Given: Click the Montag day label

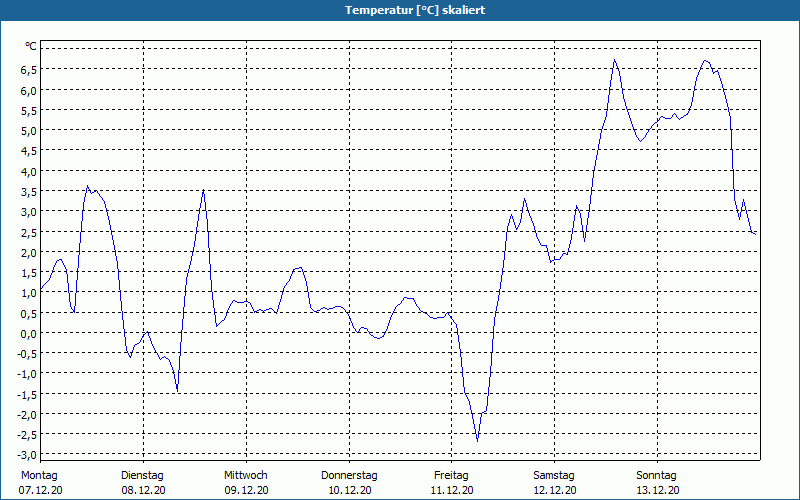Looking at the screenshot, I should (x=39, y=476).
